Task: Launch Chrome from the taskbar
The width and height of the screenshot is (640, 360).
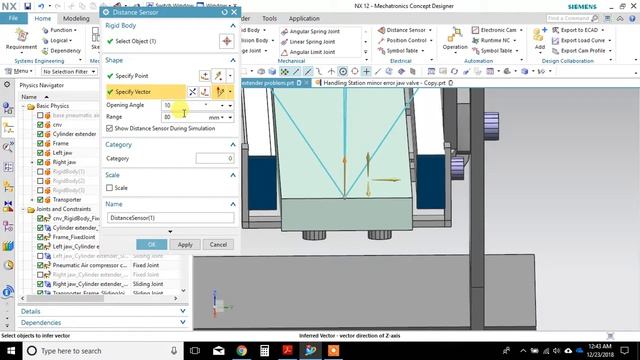Action: 242,351
